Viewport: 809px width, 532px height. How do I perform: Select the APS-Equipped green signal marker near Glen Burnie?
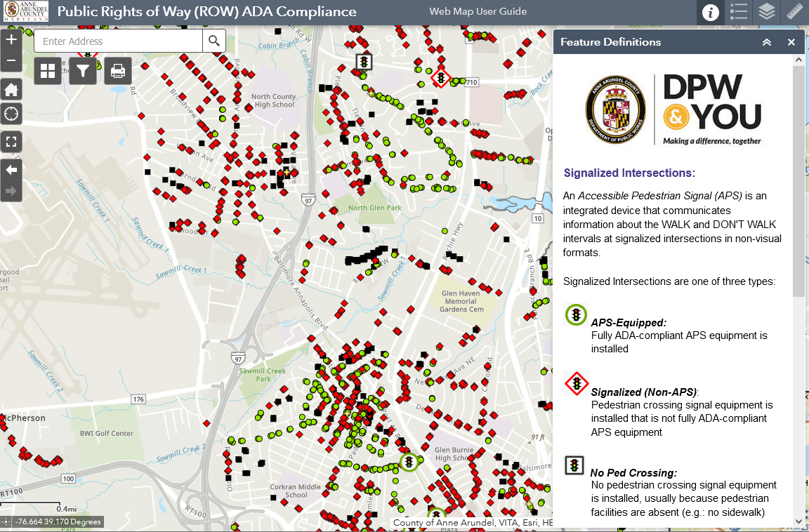click(409, 463)
